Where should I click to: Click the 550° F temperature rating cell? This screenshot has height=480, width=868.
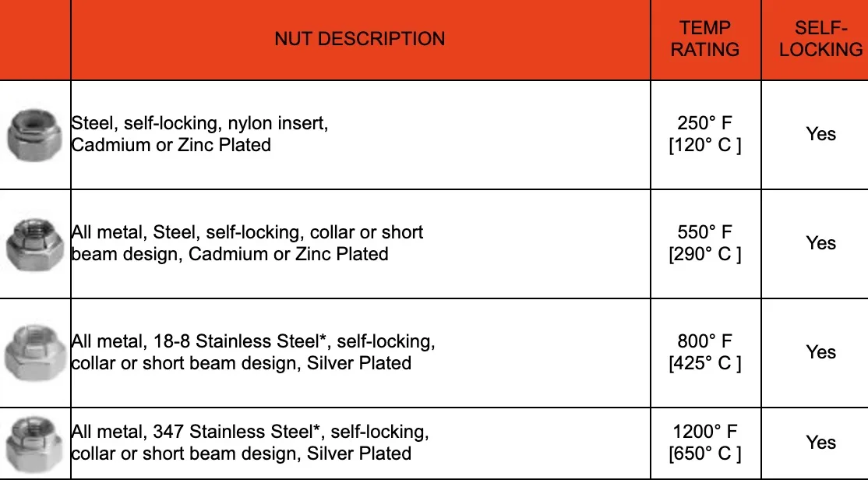[x=705, y=243]
